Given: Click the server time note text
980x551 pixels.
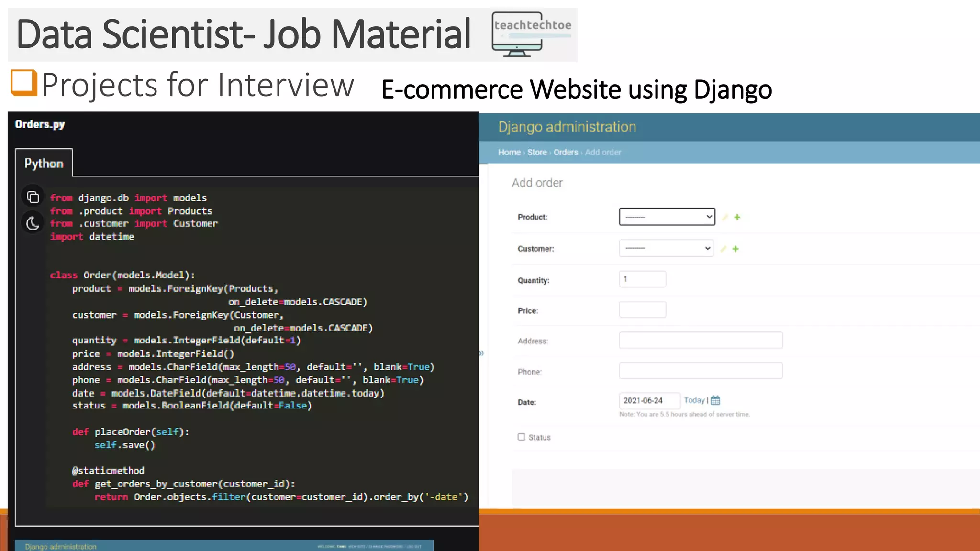Looking at the screenshot, I should pyautogui.click(x=684, y=414).
